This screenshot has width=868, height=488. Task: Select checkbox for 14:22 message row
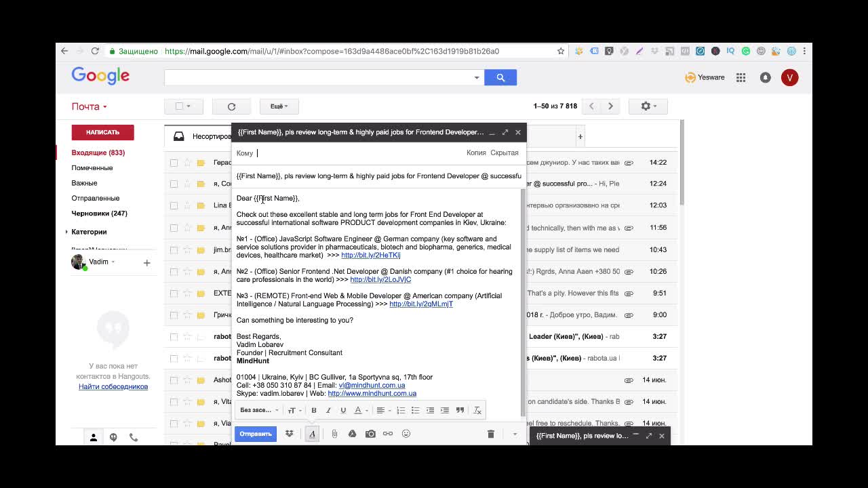tap(174, 163)
